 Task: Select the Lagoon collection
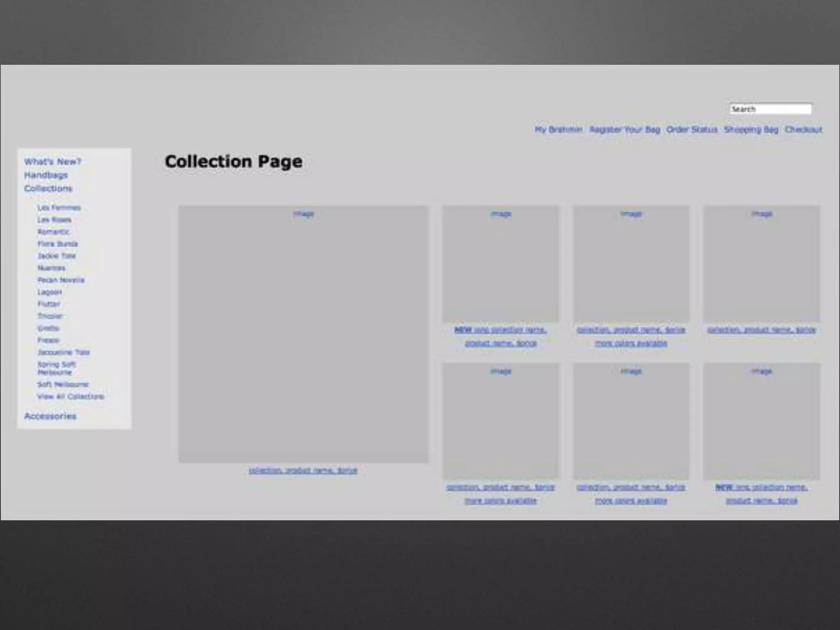(50, 292)
